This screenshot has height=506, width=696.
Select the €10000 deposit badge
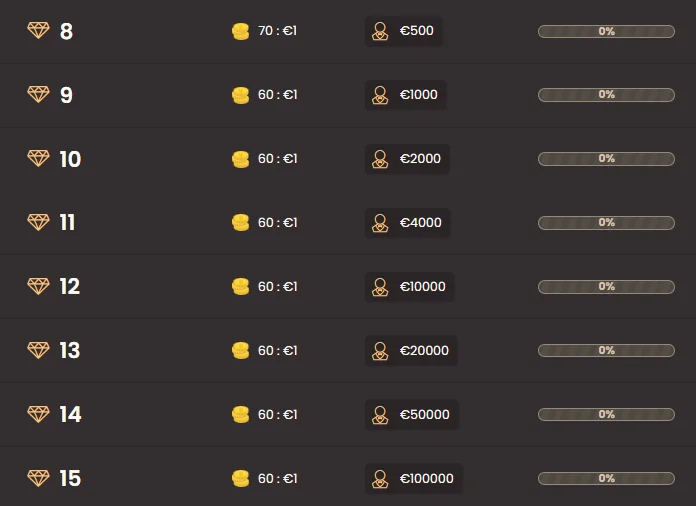pyautogui.click(x=410, y=287)
